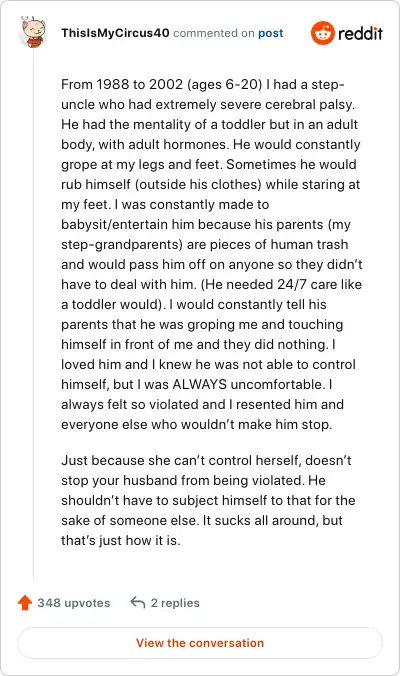The width and height of the screenshot is (400, 676).
Task: Upvote the comment with the orange arrow
Action: [25, 603]
